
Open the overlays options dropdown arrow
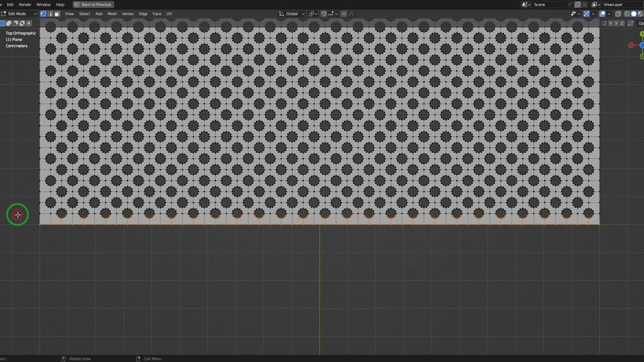click(x=609, y=14)
